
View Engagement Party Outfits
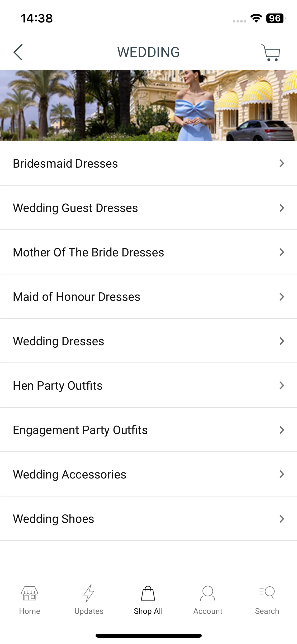[x=148, y=430]
